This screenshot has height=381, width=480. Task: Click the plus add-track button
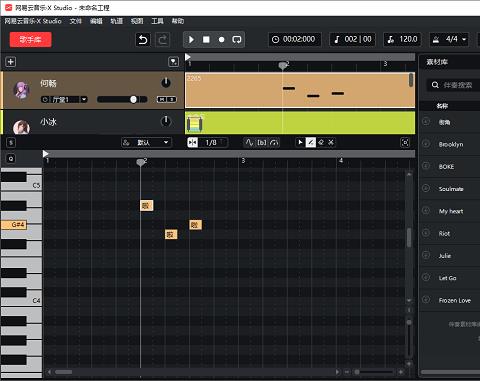[11, 62]
